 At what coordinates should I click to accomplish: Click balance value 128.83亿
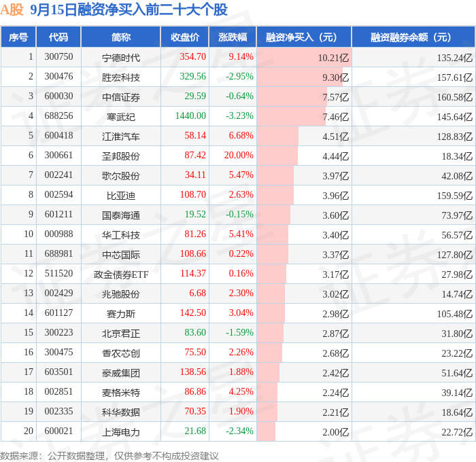[455, 137]
